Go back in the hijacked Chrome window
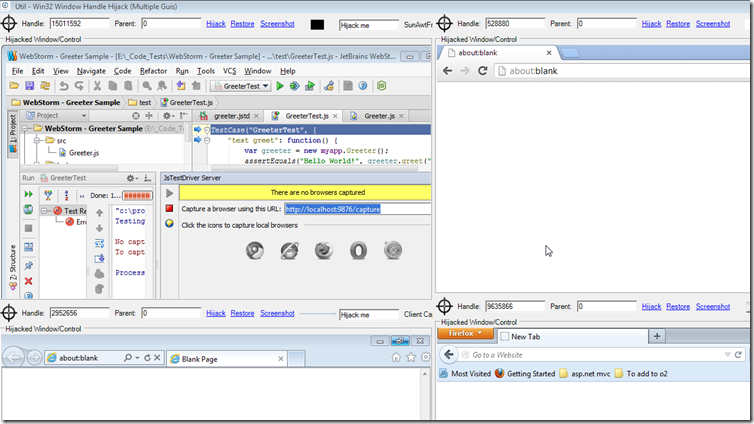This screenshot has width=754, height=424. click(x=447, y=71)
